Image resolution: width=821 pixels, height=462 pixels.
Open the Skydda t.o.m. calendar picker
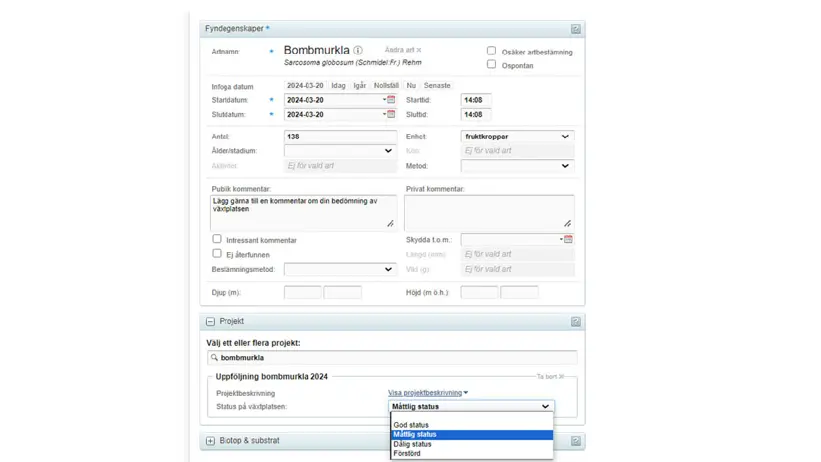[568, 240]
